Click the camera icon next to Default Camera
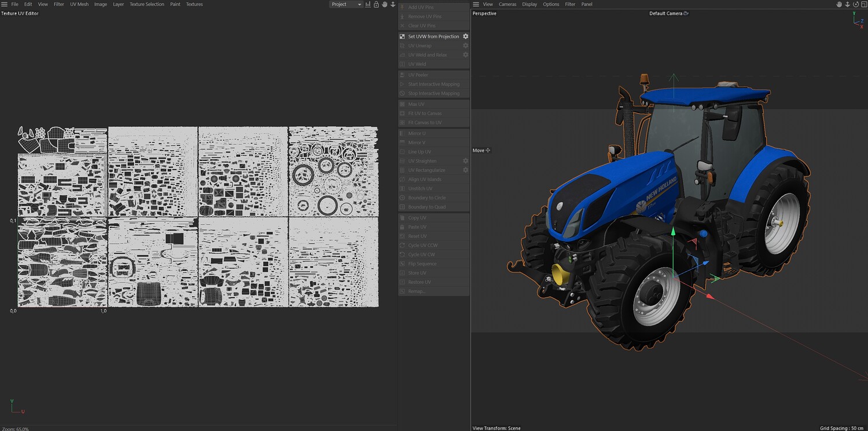The height and width of the screenshot is (431, 868). click(x=686, y=13)
